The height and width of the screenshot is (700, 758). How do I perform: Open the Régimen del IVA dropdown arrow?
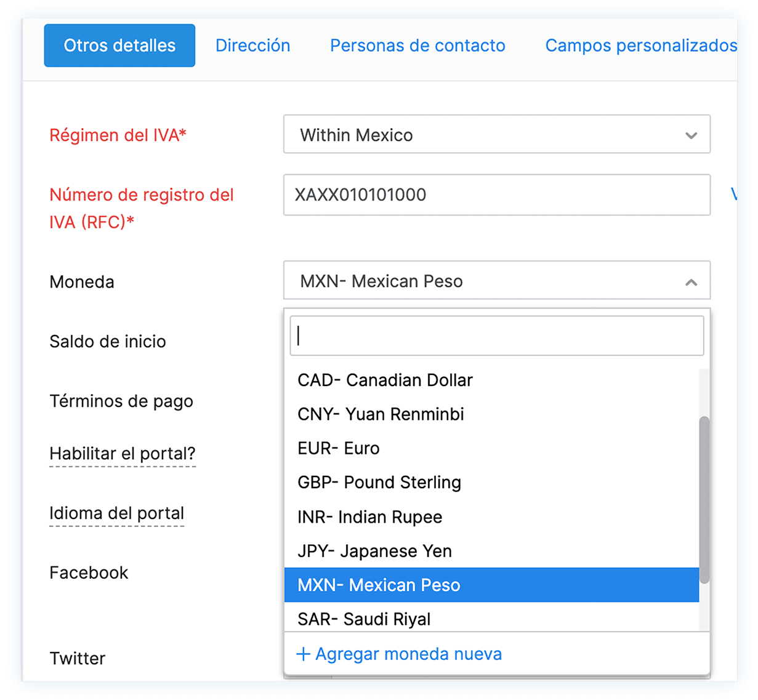coord(691,134)
